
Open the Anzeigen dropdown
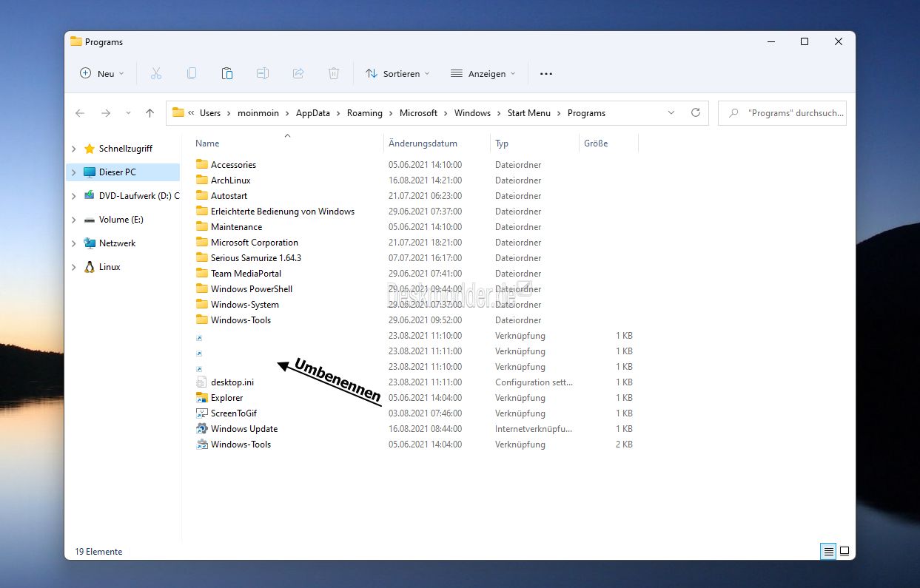483,73
